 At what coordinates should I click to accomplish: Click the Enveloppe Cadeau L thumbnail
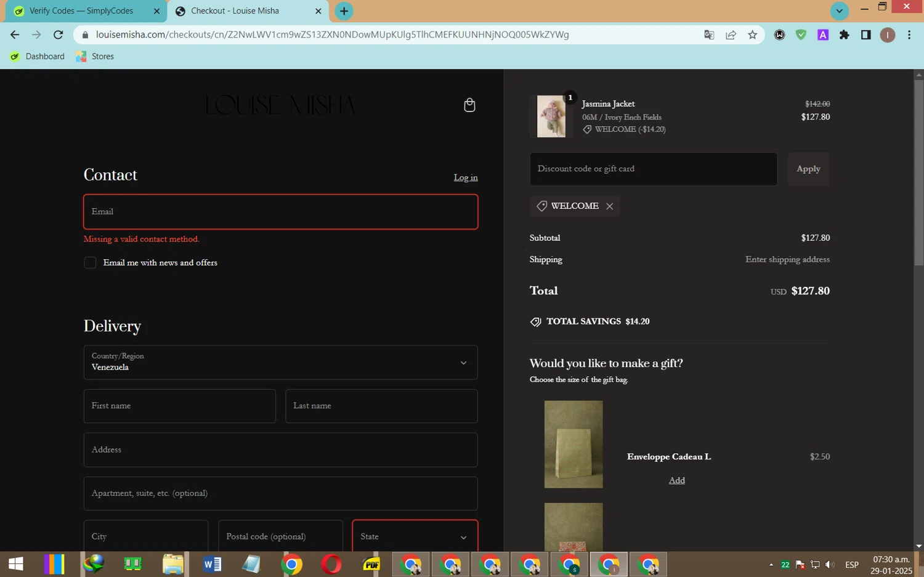[573, 445]
